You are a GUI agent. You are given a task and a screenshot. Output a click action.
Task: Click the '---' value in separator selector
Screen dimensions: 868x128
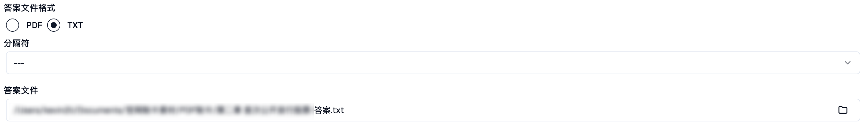(19, 63)
